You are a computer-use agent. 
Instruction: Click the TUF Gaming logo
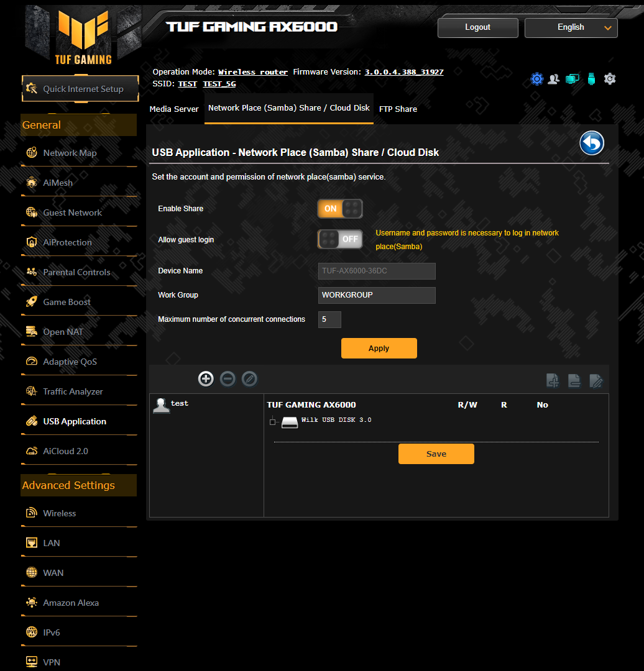[x=83, y=37]
